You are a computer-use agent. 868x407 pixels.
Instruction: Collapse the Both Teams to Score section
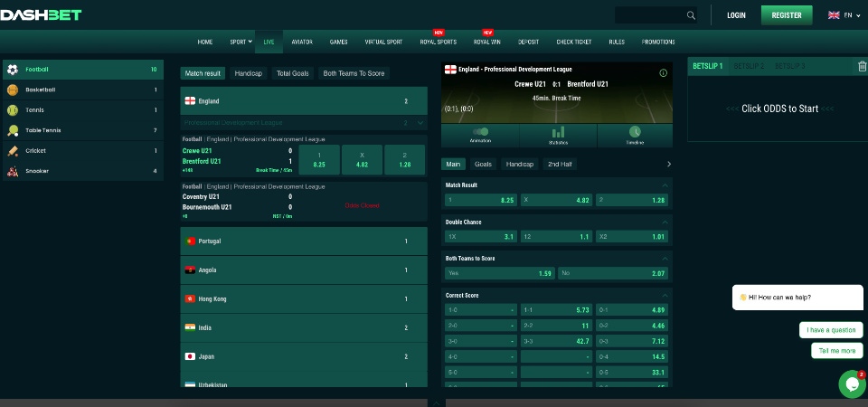coord(665,259)
